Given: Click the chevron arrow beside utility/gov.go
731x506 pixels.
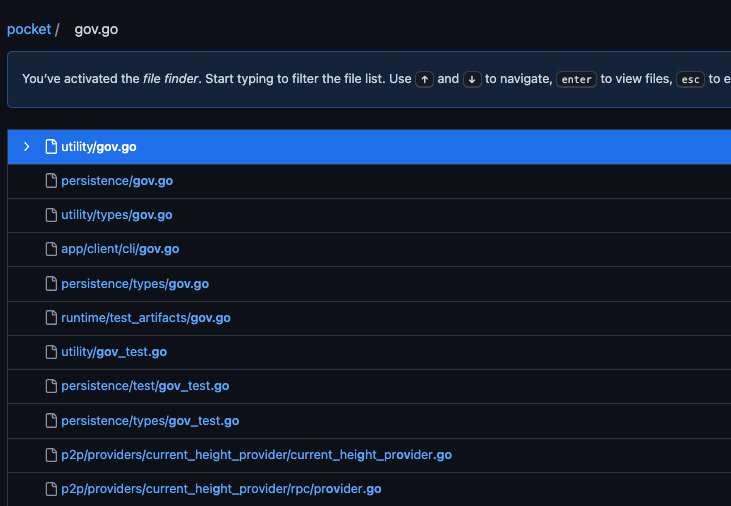Looking at the screenshot, I should click(x=27, y=147).
